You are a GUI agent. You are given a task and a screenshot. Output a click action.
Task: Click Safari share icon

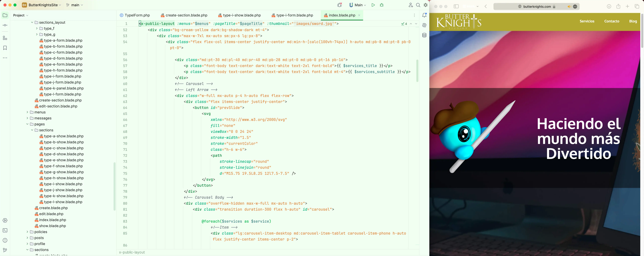point(618,6)
